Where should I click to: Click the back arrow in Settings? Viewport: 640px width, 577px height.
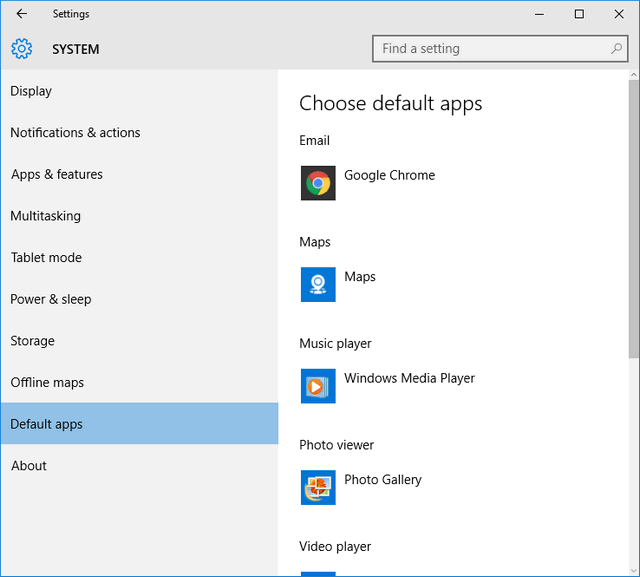[x=22, y=14]
